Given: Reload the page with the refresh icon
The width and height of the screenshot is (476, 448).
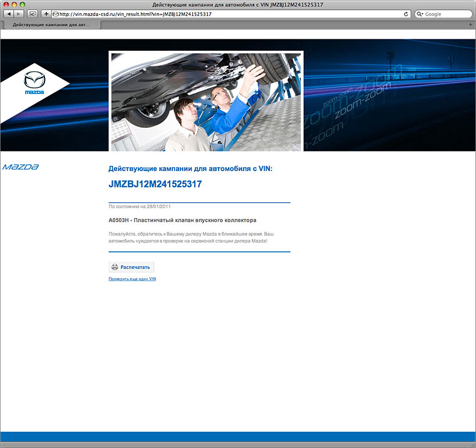Looking at the screenshot, I should point(406,14).
